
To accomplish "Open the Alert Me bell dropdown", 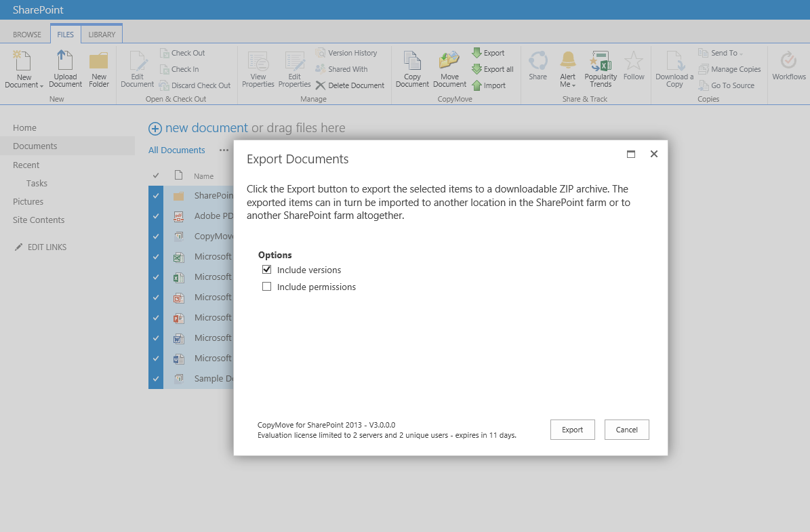I will tap(568, 68).
